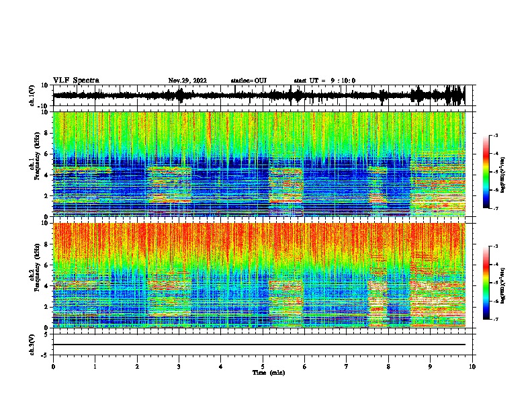The width and height of the screenshot is (532, 411).
Task: Click time axis tick label "4"
Action: (221, 367)
